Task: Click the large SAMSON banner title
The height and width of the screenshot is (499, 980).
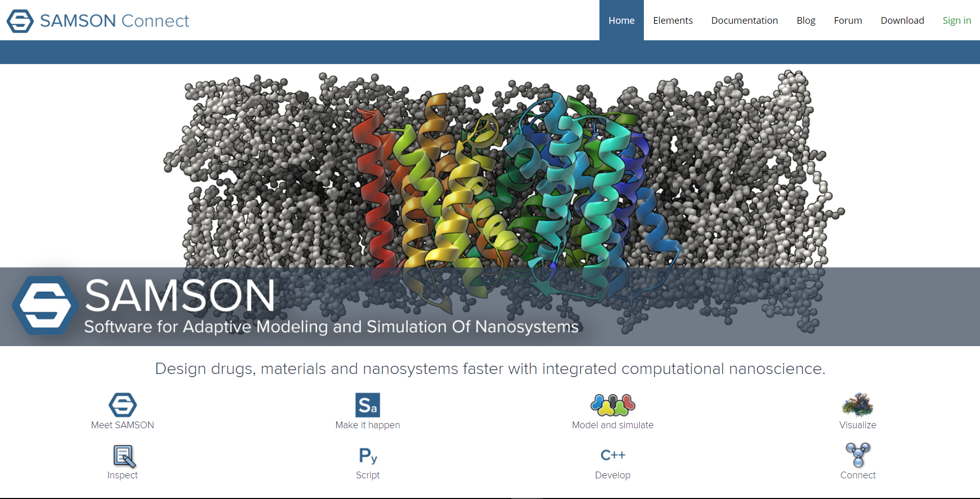Action: click(180, 295)
